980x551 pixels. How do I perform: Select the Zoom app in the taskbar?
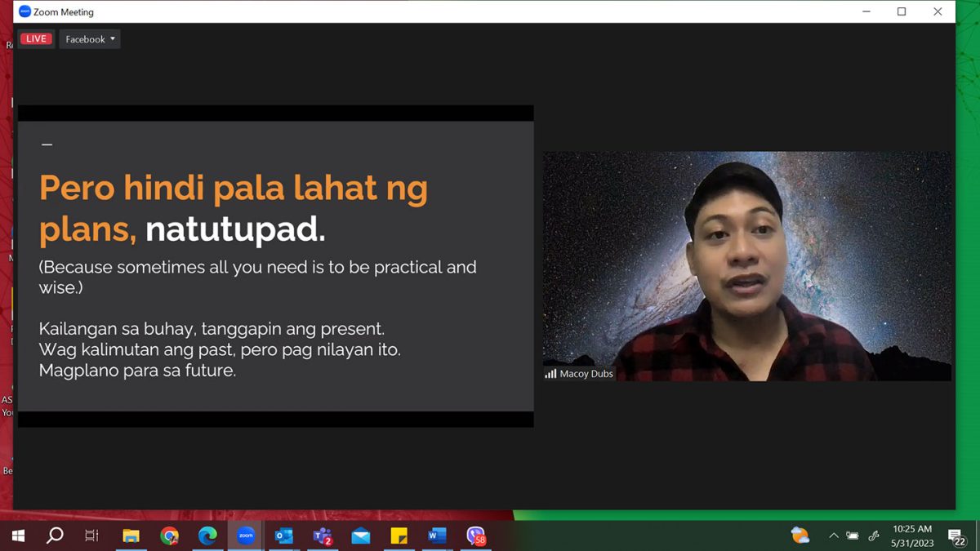[246, 535]
